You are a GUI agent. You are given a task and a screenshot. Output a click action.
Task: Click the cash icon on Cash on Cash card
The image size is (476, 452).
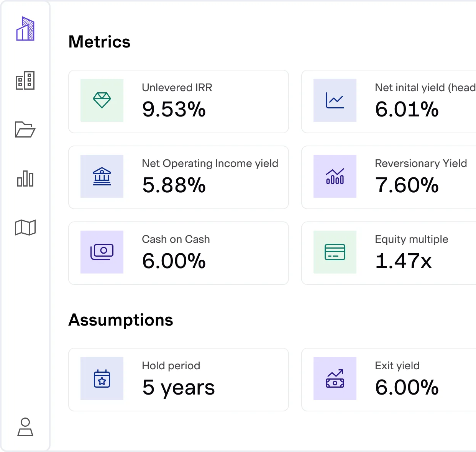click(102, 252)
